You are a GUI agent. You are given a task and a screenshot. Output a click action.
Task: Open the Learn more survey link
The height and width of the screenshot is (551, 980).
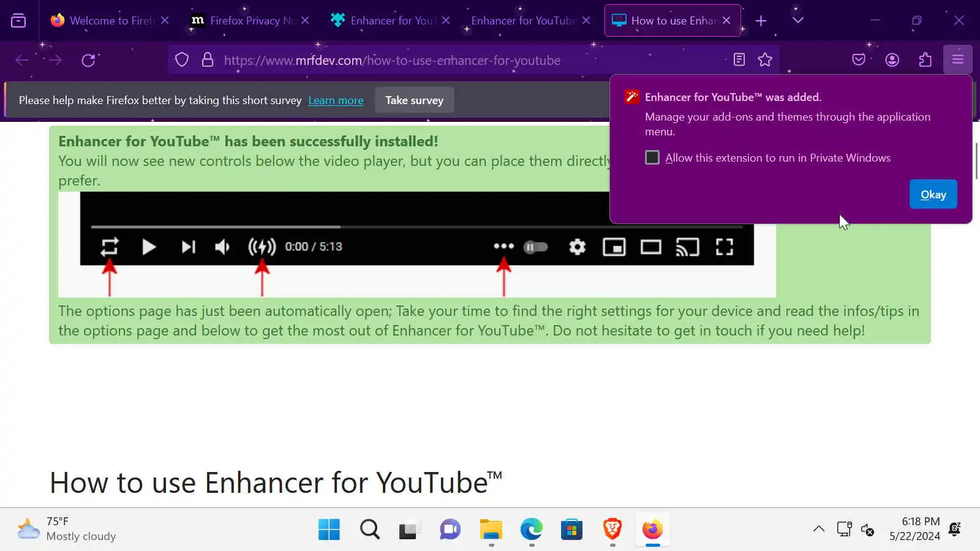pyautogui.click(x=336, y=100)
